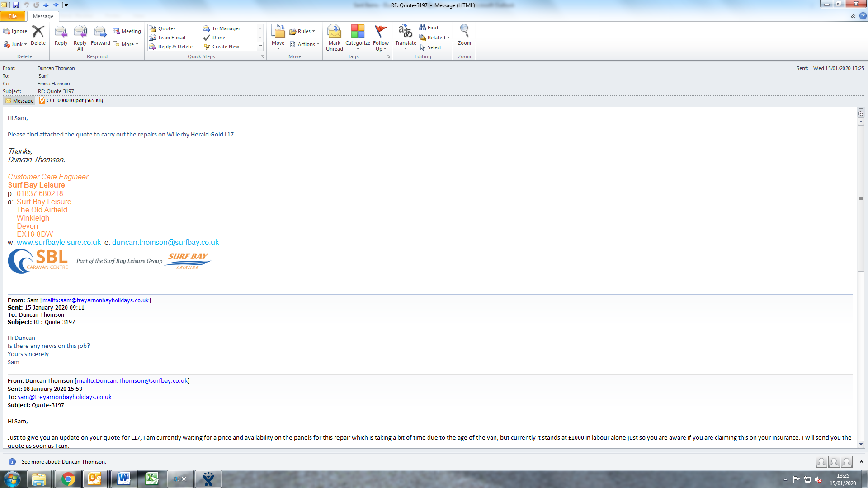868x488 pixels.
Task: Open the Junk dropdown menu
Action: pyautogui.click(x=17, y=44)
